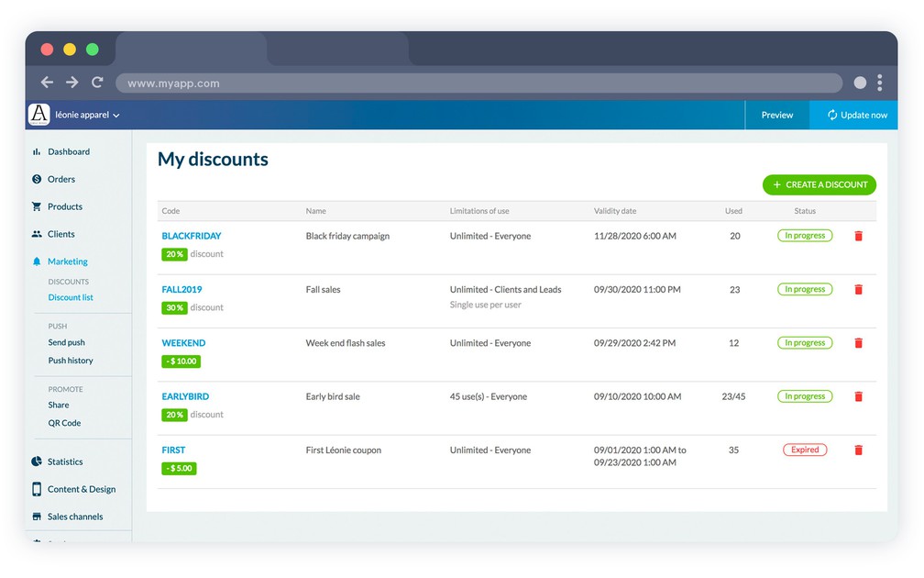This screenshot has width=924, height=578.
Task: Click the Code column header
Action: (x=170, y=211)
